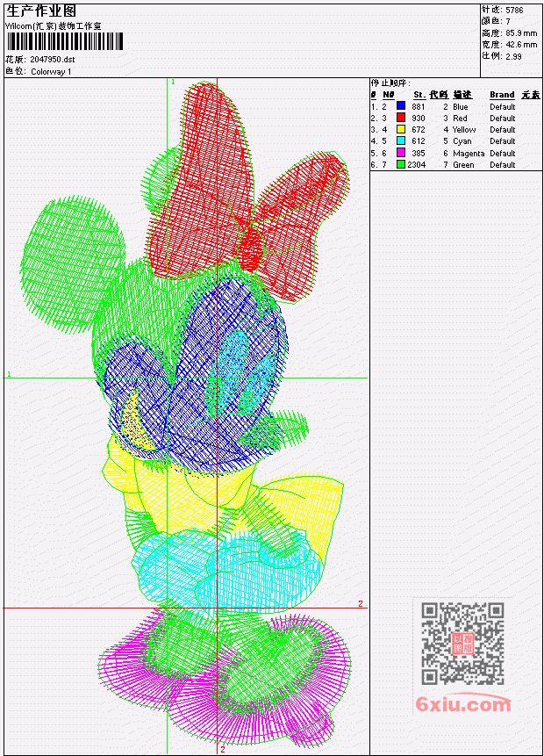544x756 pixels.
Task: Click Default brand in the Blue row
Action: coord(503,106)
